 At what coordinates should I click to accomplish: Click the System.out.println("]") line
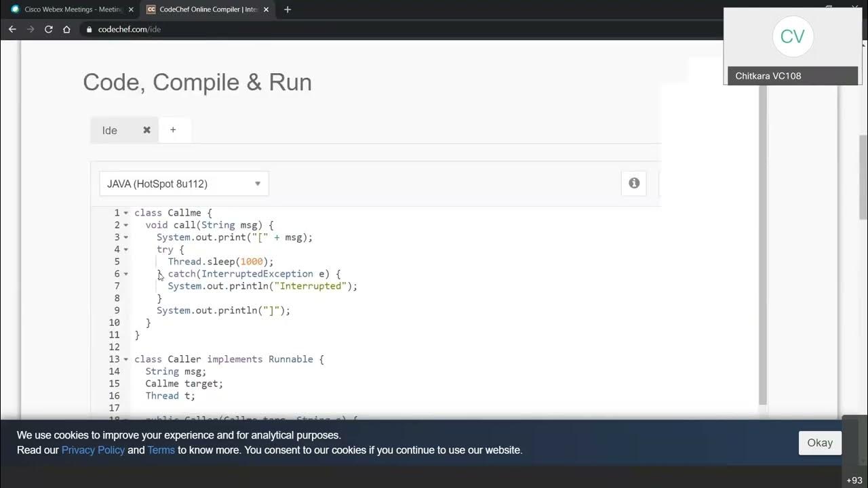coord(223,310)
